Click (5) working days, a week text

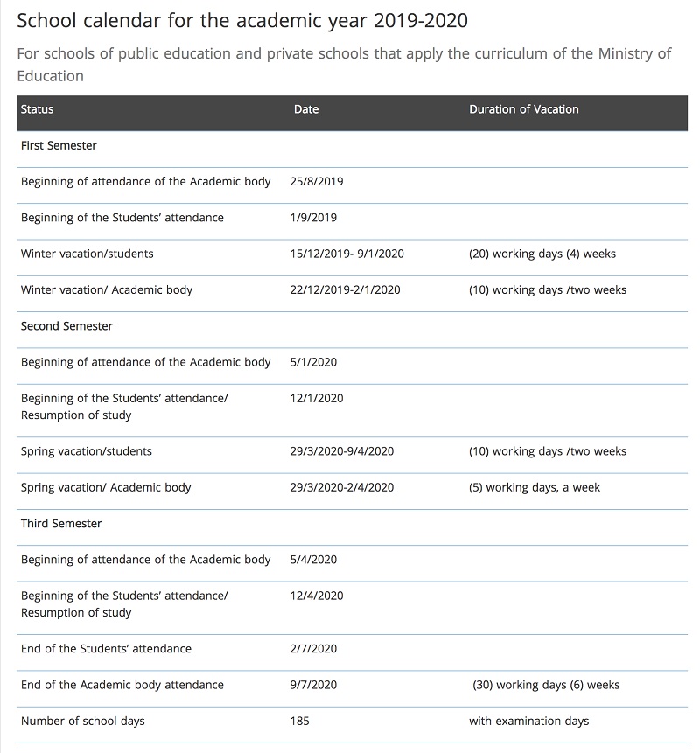pos(535,487)
